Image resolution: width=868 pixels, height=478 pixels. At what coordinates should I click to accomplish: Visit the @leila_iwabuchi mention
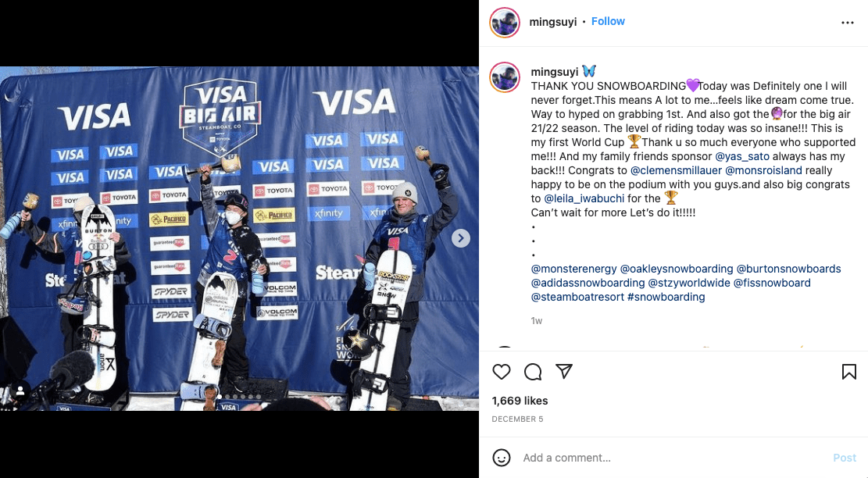click(584, 198)
